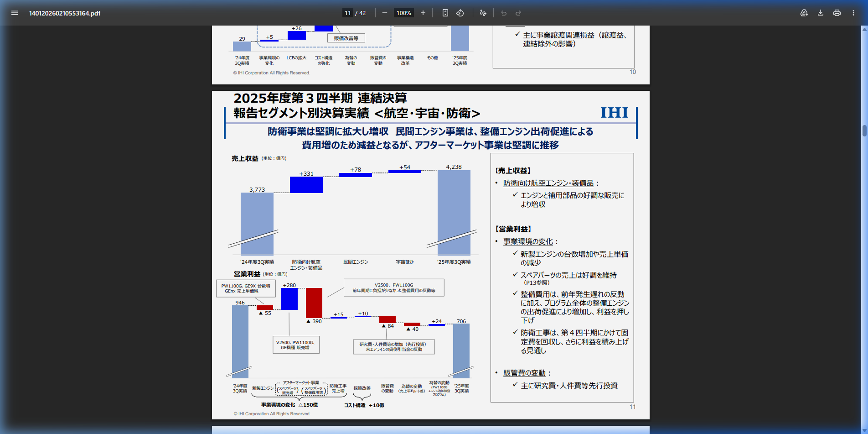Rotate the document counterclockwise
The width and height of the screenshot is (868, 434).
(460, 13)
